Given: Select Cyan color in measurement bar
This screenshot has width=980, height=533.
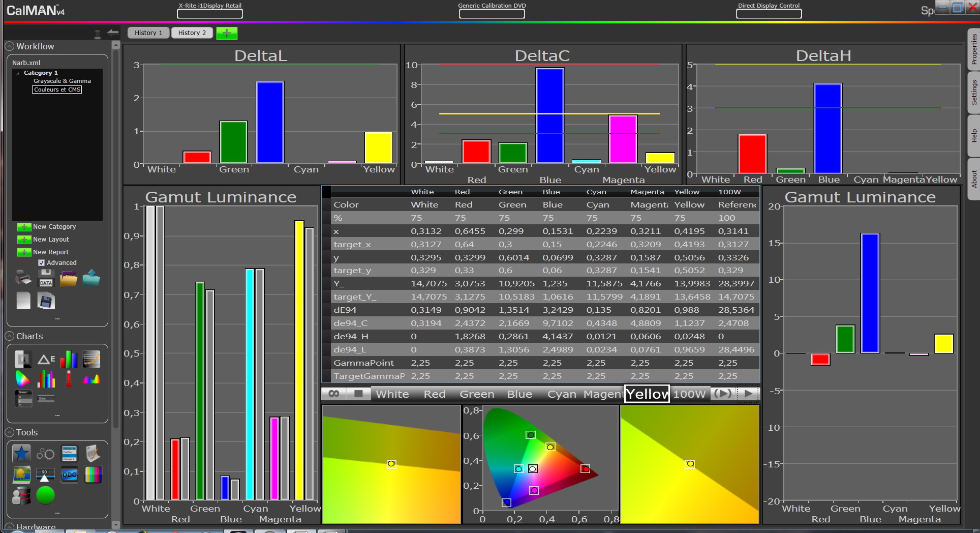Looking at the screenshot, I should (x=562, y=394).
